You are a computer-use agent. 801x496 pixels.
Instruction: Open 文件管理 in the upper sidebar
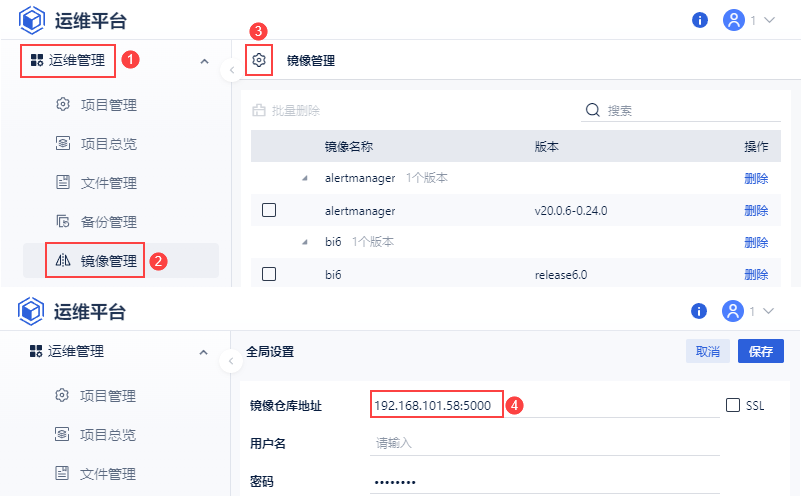click(108, 183)
